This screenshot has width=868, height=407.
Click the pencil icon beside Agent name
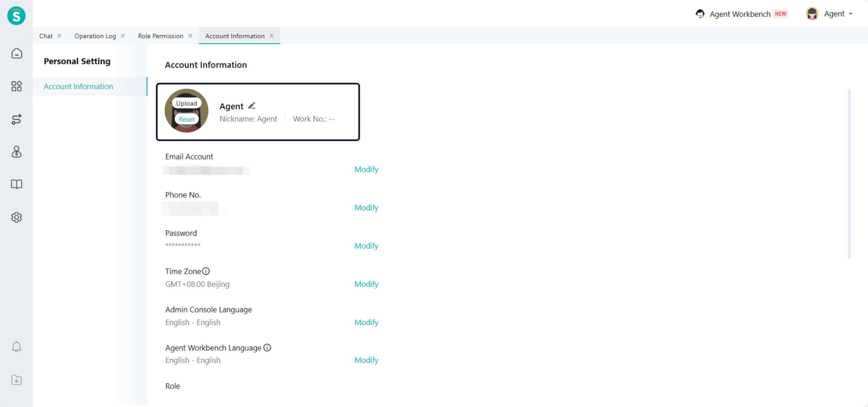point(252,106)
